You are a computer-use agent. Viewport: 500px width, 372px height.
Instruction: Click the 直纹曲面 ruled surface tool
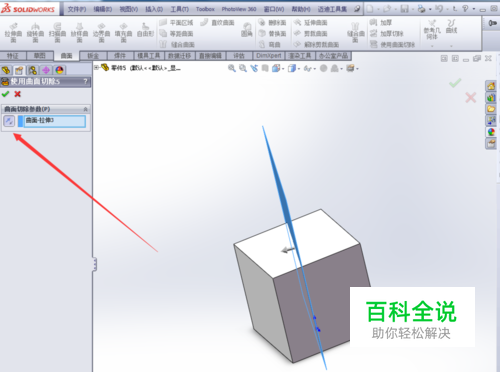pos(217,23)
